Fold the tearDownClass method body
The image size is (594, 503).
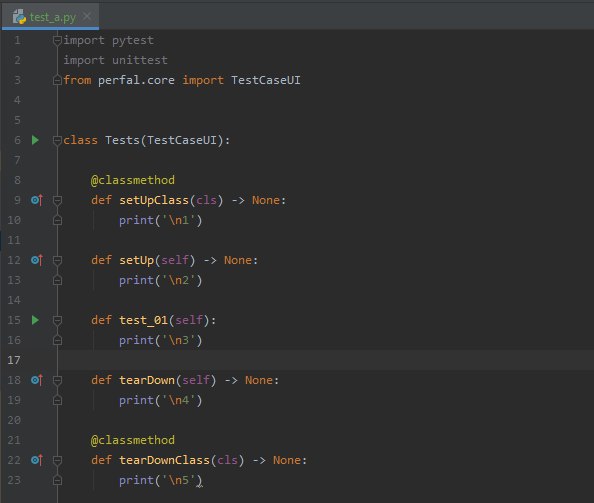click(57, 460)
